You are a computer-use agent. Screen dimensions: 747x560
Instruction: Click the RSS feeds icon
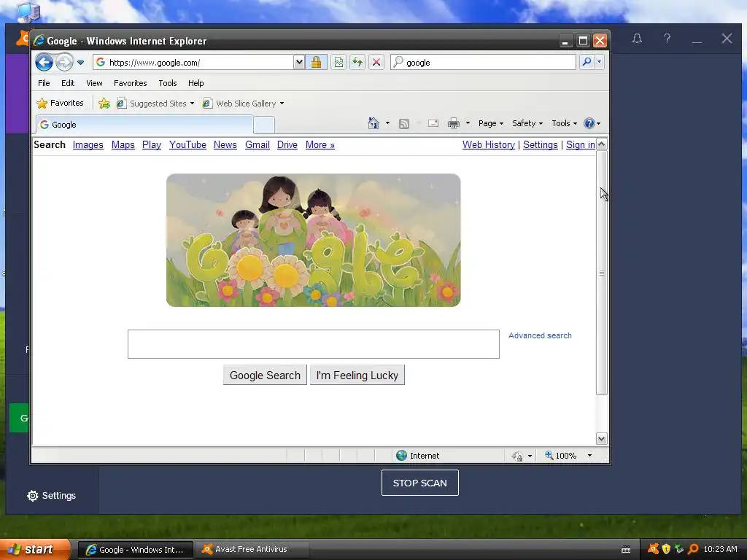(404, 124)
